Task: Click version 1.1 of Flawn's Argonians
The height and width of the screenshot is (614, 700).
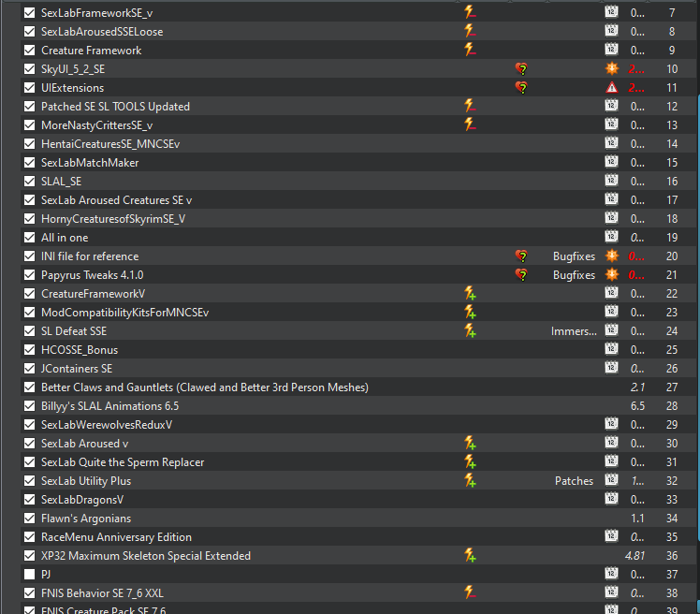Action: (637, 519)
